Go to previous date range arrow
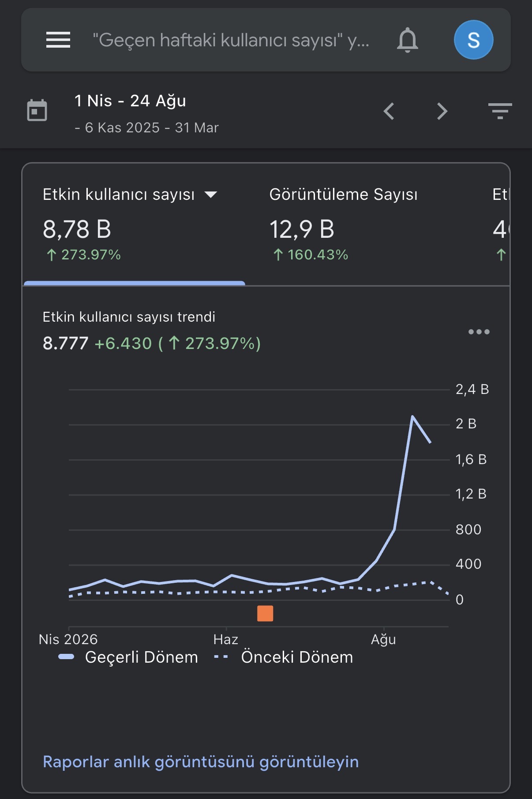Screen dimensions: 532x799 [389, 111]
